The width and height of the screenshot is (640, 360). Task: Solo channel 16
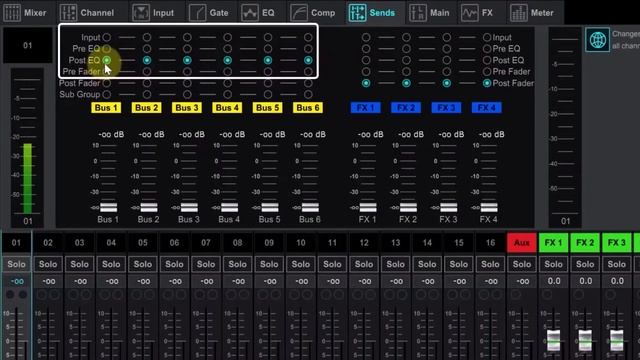point(490,264)
